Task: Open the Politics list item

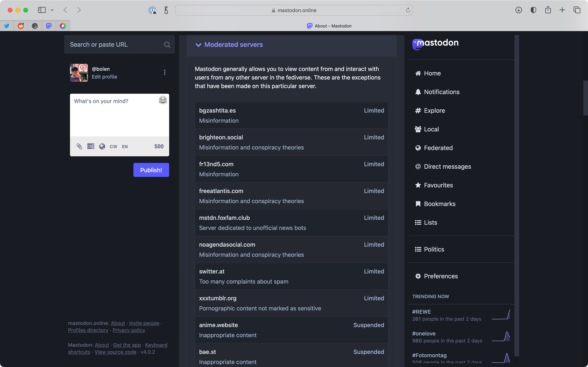Action: point(434,249)
